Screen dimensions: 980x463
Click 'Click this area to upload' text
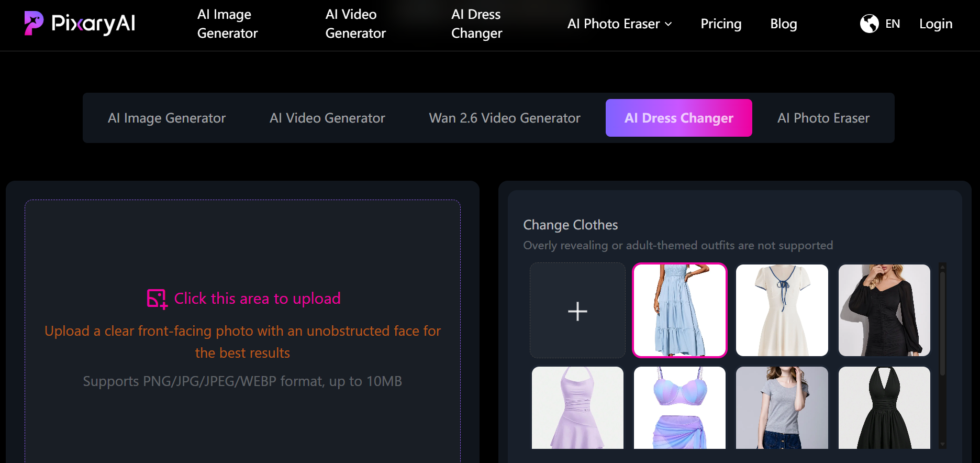coord(257,299)
